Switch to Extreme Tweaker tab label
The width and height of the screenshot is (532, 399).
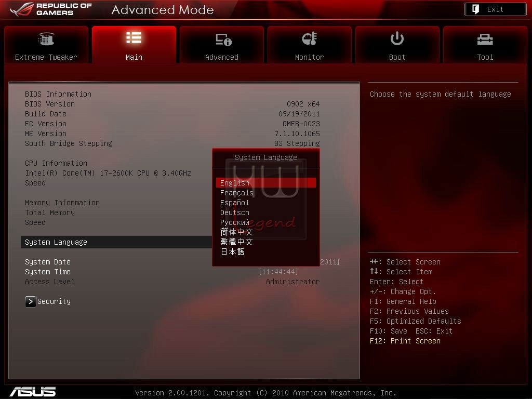click(x=46, y=57)
